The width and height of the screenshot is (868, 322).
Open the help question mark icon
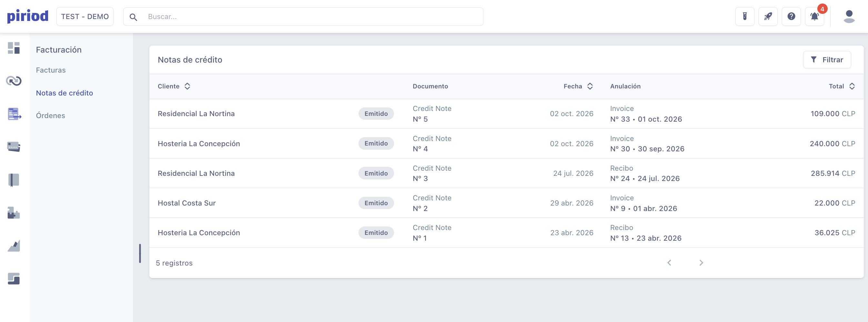point(791,16)
